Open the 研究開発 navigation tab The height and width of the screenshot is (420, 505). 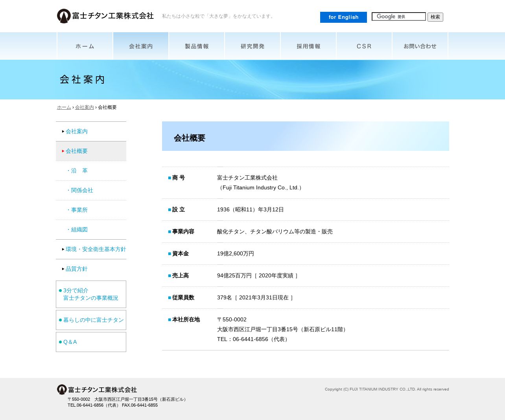(x=252, y=46)
